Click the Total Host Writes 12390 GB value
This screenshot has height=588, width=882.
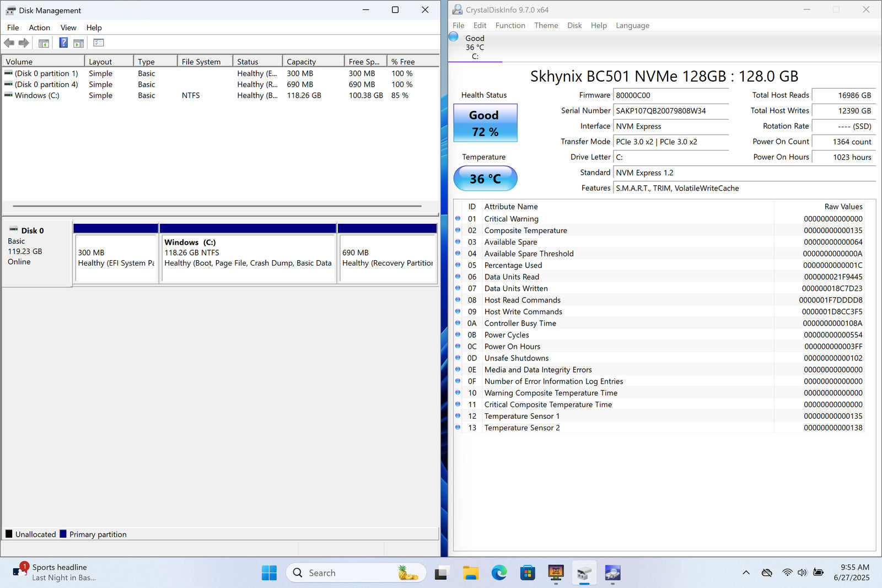tap(844, 111)
